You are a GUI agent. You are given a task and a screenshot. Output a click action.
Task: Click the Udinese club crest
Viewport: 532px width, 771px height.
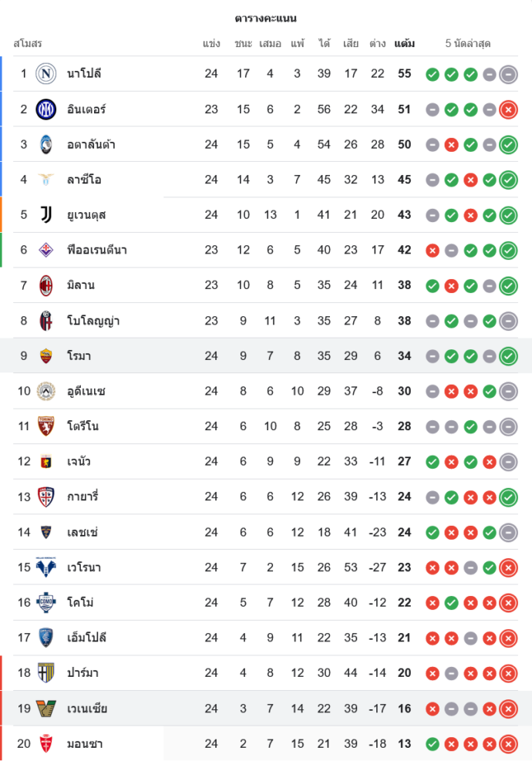46,391
